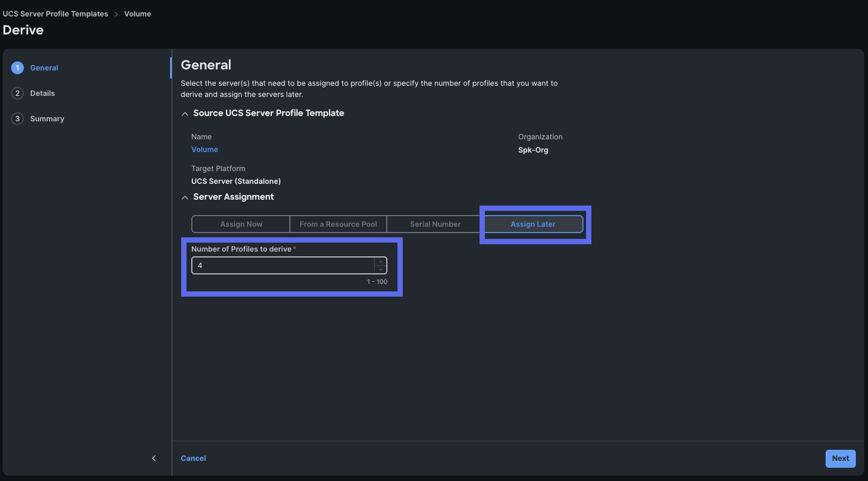Open the Volume template details link
Viewport: 868px width, 481px height.
coord(205,149)
